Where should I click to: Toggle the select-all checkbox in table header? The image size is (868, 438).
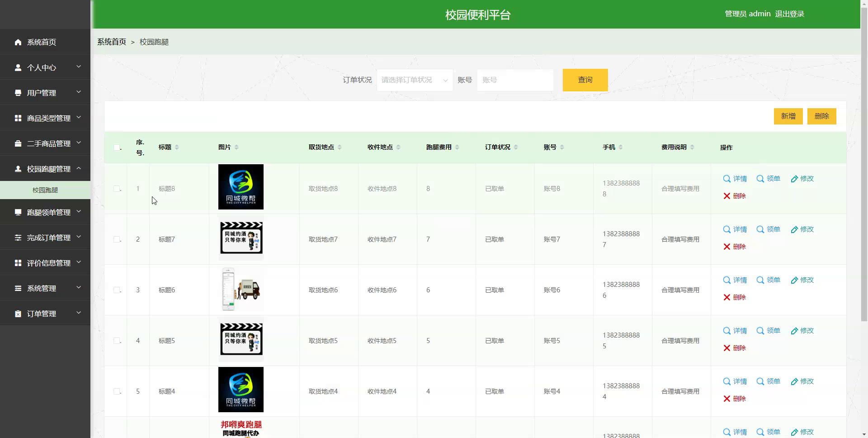(117, 148)
